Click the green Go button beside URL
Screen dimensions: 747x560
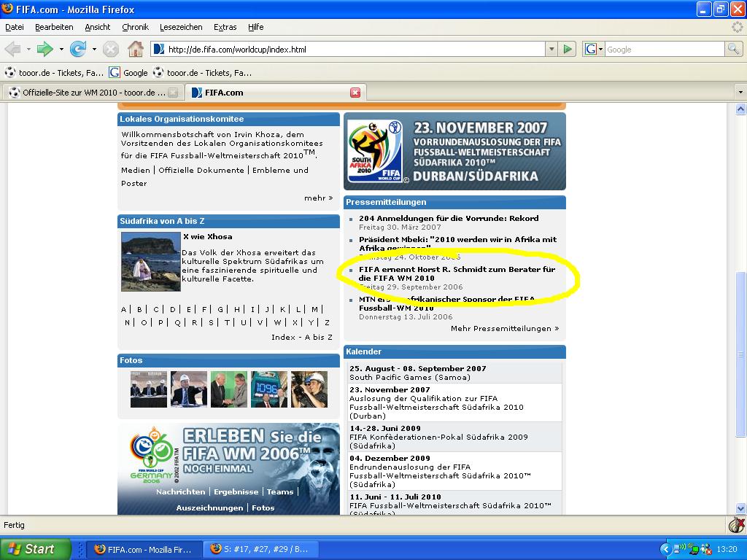pyautogui.click(x=568, y=50)
